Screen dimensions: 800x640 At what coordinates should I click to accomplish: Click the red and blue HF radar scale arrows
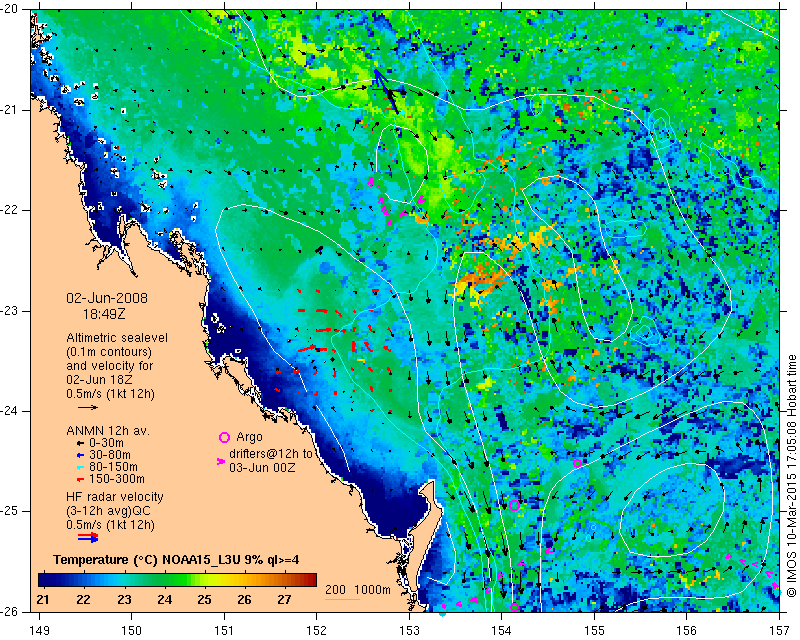(88, 537)
